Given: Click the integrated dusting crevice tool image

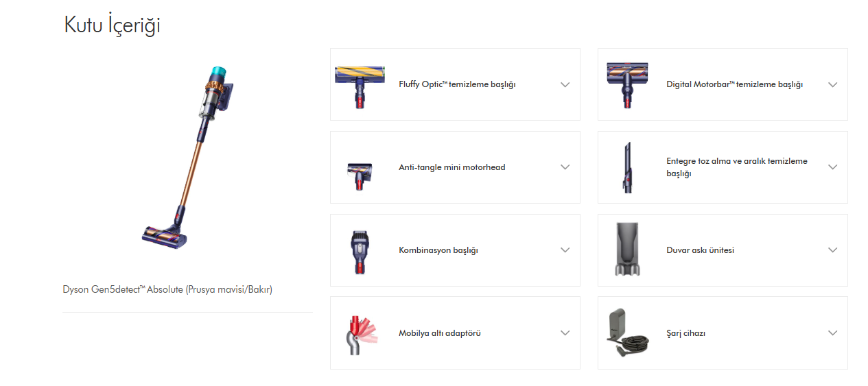Looking at the screenshot, I should 627,167.
